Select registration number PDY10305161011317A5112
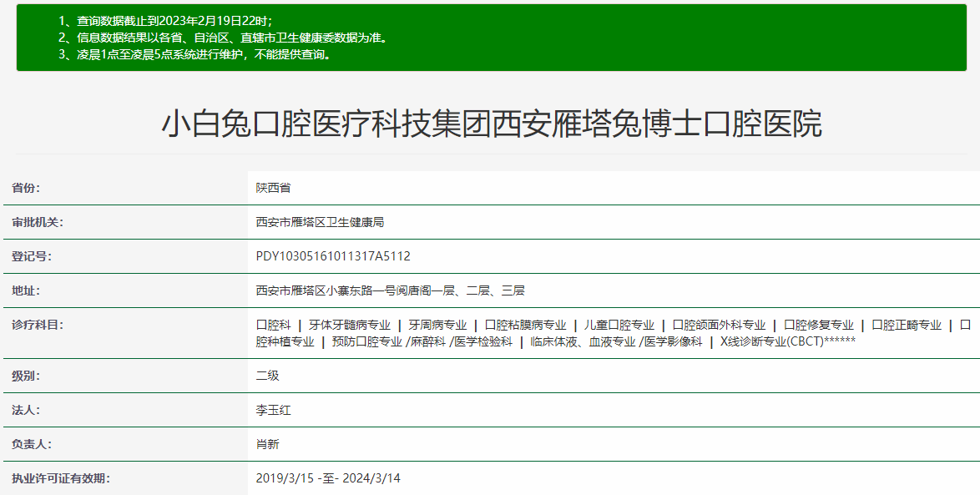 (x=333, y=256)
